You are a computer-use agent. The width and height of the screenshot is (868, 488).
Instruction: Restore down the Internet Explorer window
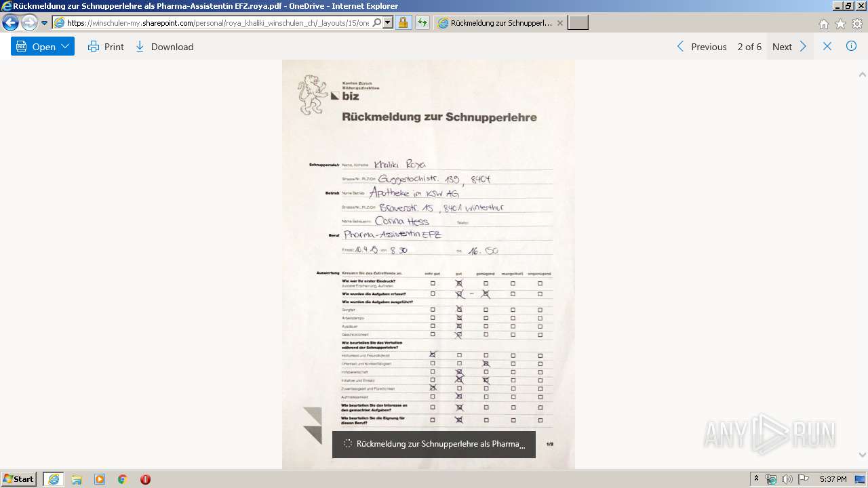click(x=848, y=6)
